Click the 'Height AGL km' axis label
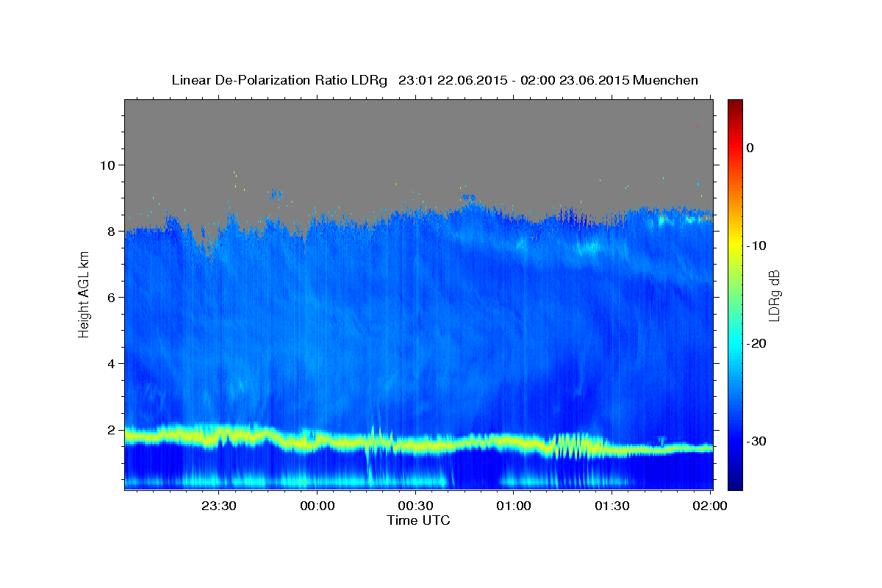 [x=84, y=294]
